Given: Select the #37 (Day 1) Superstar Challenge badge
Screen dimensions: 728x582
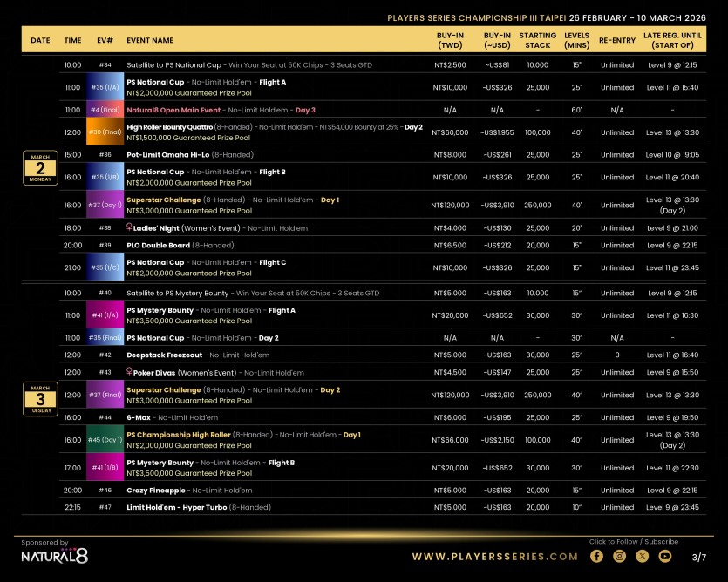Looking at the screenshot, I should point(105,206).
